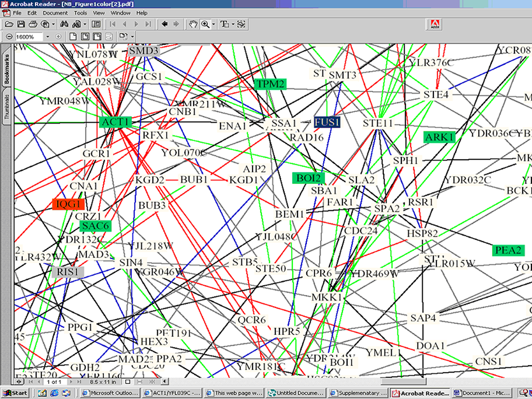Toggle the navigation pane button

96,24
